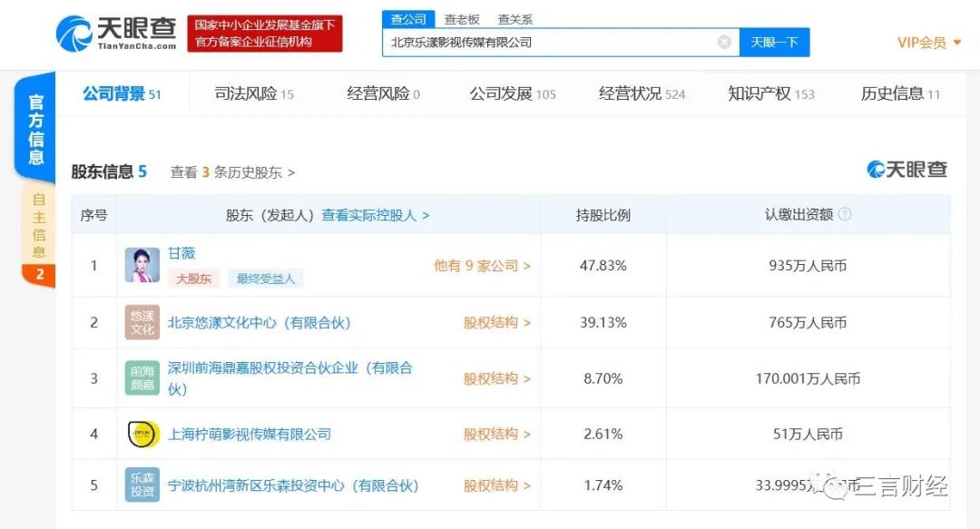Image resolution: width=980 pixels, height=529 pixels.
Task: Click the 上海柠萌影视 yellow logo icon
Action: pos(142,435)
